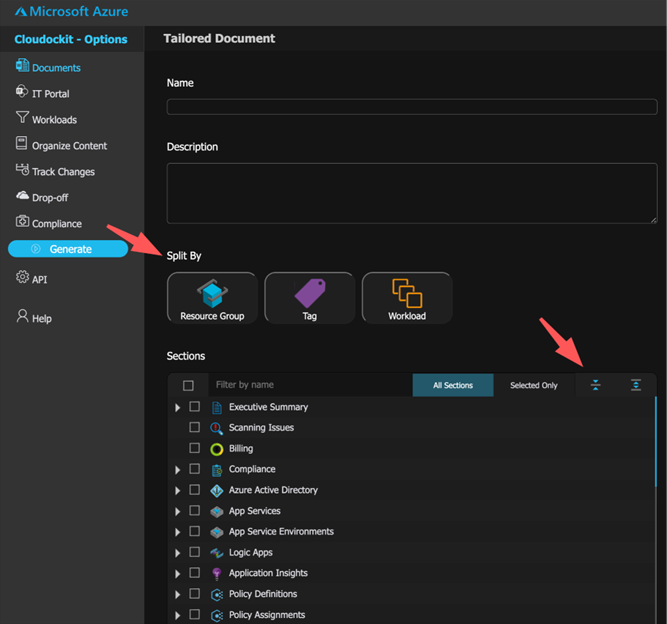This screenshot has height=624, width=667.
Task: Split by Resource Group
Action: (212, 298)
